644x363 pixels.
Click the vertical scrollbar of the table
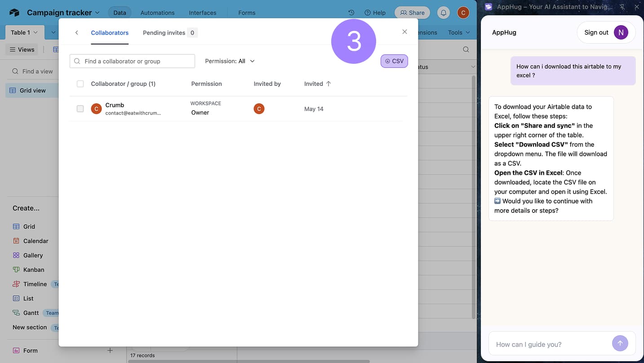pos(473,198)
